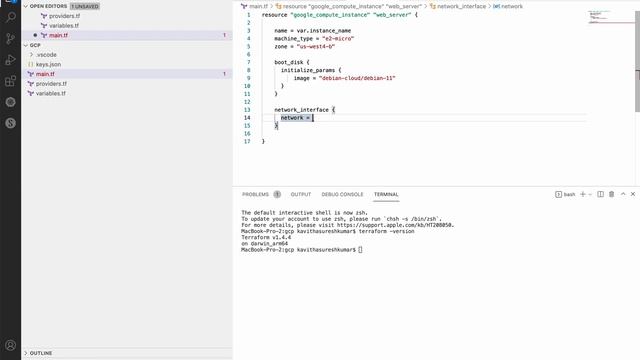
Task: Click the "e2-micro" string on line 4
Action: tap(338, 39)
